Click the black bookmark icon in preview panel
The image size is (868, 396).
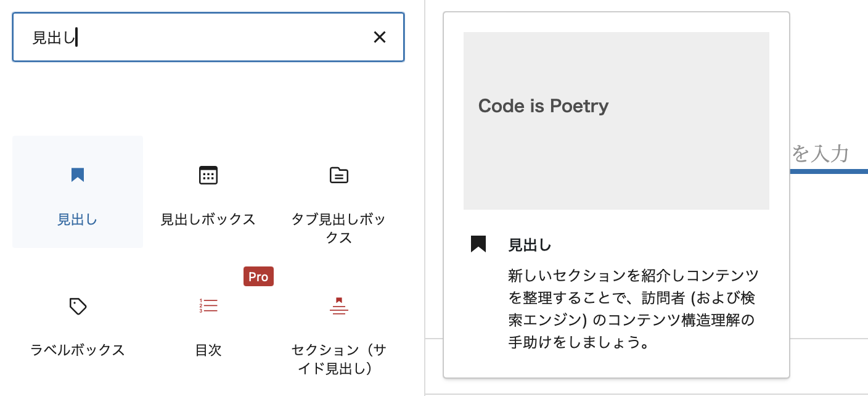coord(478,244)
